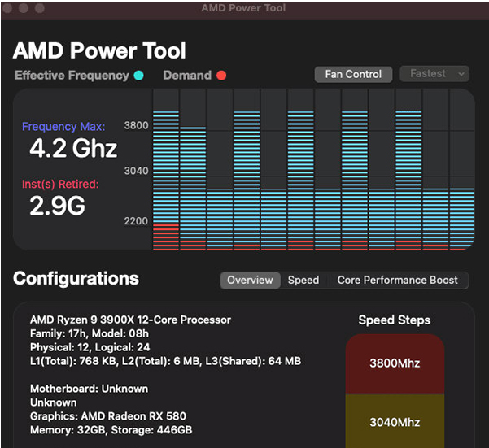
Task: Select the AMD Ryzen 9 3900X processor line
Action: coord(130,320)
